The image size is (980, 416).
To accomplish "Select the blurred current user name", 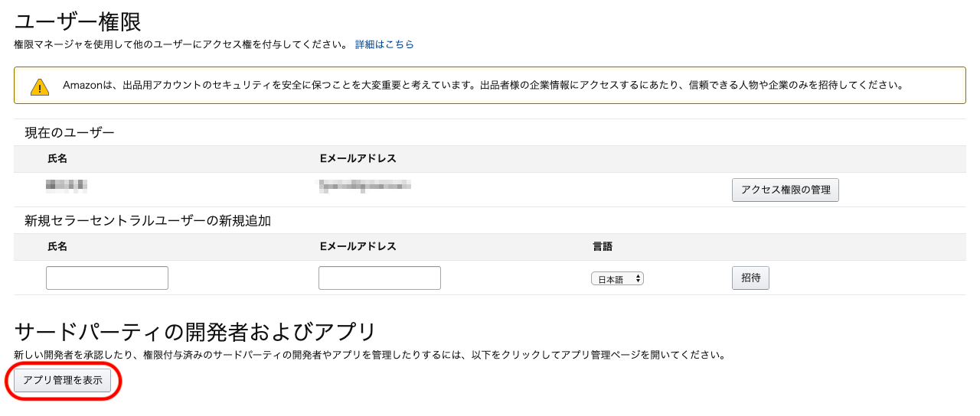I will click(x=66, y=184).
